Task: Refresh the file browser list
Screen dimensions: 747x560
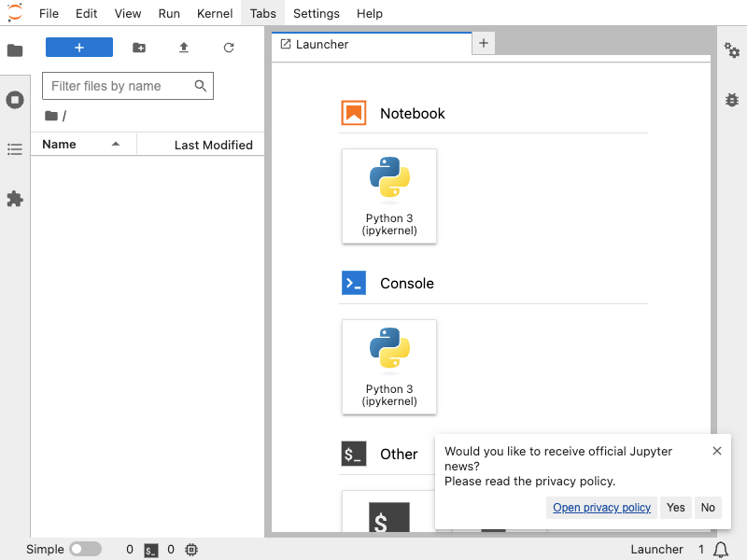Action: click(229, 48)
